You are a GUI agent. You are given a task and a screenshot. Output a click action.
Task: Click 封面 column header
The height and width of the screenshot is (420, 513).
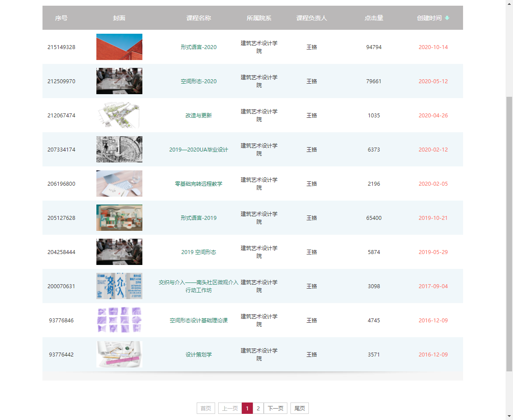coord(119,18)
